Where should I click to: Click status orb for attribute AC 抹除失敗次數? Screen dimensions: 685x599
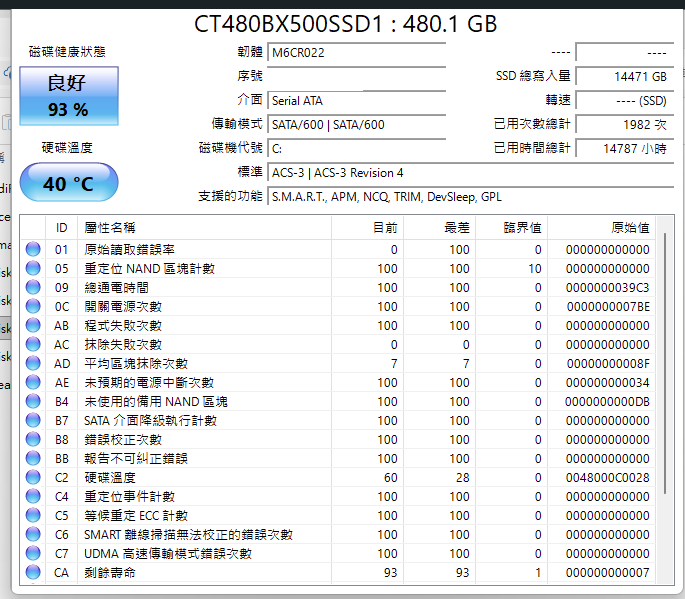(x=33, y=344)
